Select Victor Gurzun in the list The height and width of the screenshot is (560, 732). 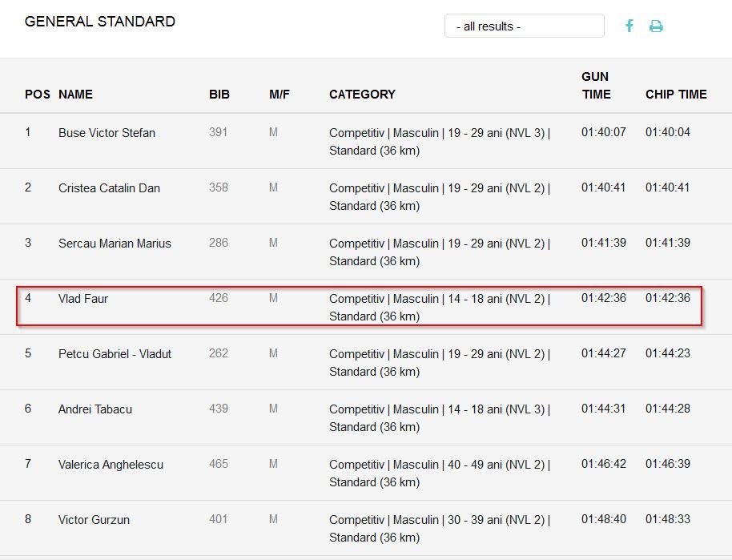tap(94, 520)
